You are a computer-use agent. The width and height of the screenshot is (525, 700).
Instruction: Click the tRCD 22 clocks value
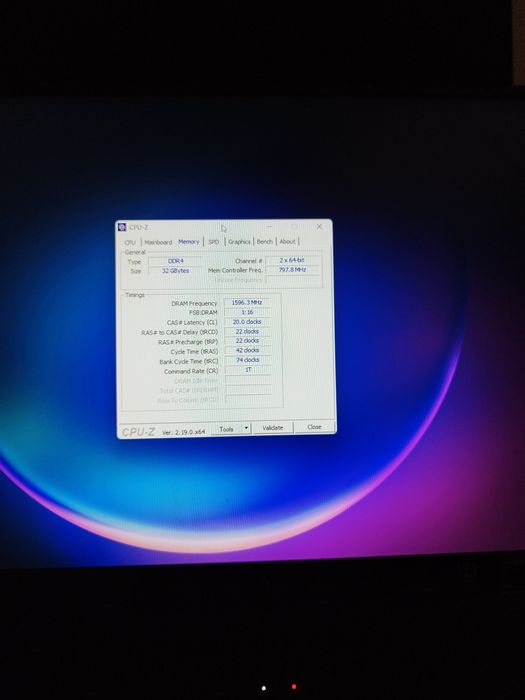(247, 332)
